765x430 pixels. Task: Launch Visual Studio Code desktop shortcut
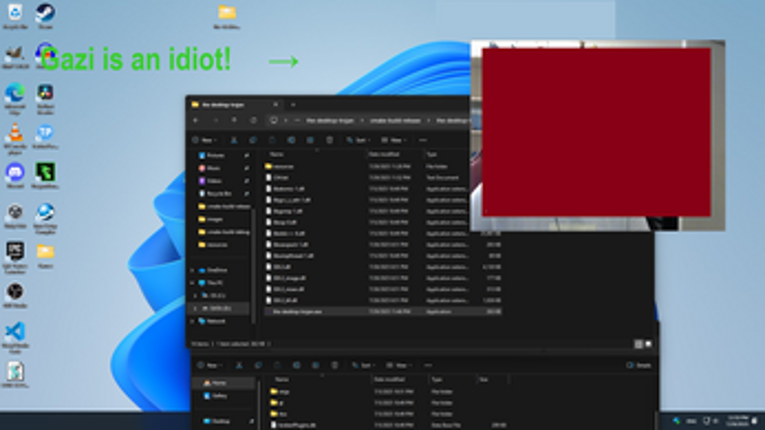tap(15, 338)
